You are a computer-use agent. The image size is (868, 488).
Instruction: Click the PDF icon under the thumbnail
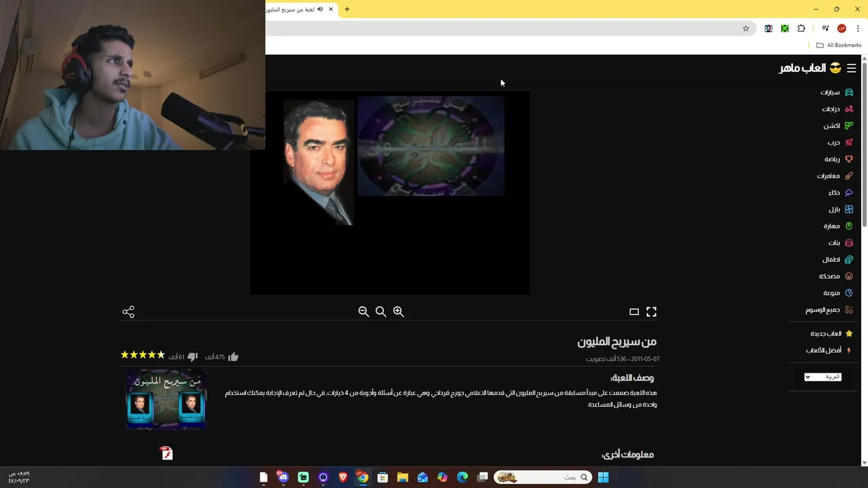[167, 453]
